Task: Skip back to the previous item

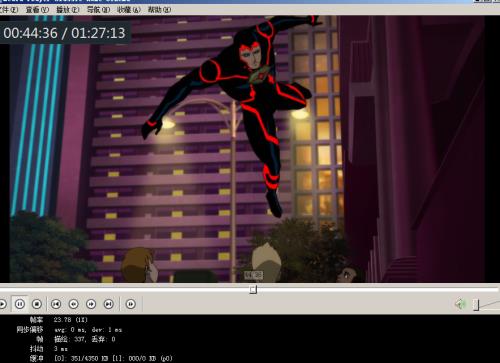Action: click(56, 304)
